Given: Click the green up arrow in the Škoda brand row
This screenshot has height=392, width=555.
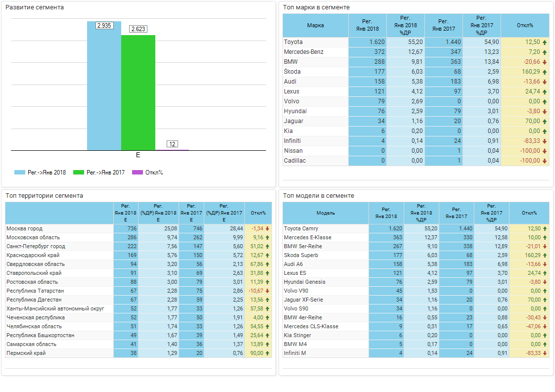Looking at the screenshot, I should tap(545, 72).
